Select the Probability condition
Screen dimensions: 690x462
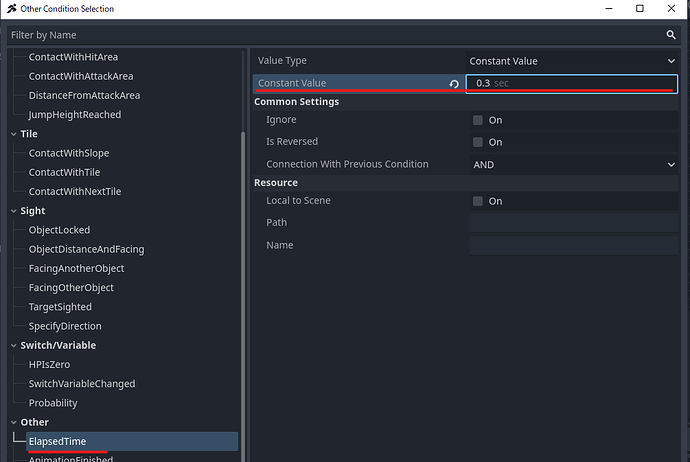click(x=53, y=403)
